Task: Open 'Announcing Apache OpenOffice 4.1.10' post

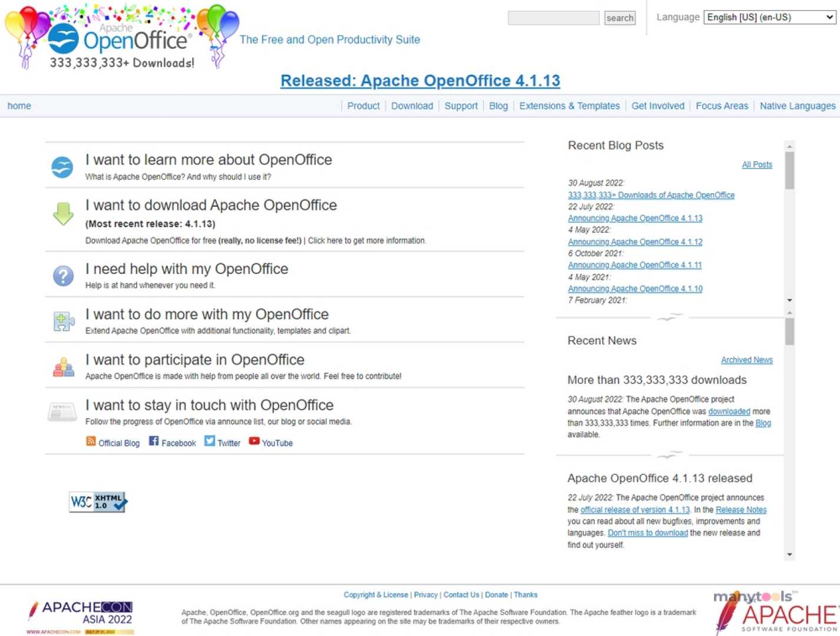Action: [x=635, y=289]
